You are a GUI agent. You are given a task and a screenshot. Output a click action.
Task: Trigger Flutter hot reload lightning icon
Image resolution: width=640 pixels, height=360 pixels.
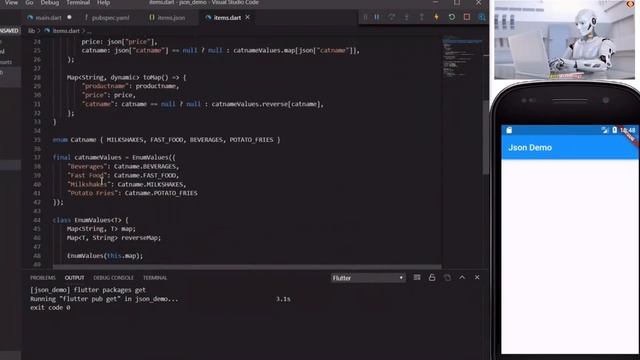[436, 17]
